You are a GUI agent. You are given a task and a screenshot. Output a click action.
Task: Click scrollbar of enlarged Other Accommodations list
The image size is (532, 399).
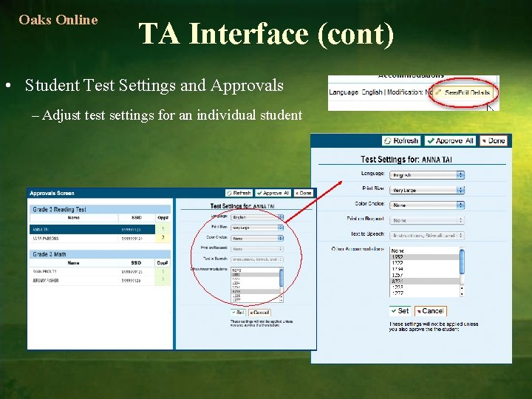point(462,271)
